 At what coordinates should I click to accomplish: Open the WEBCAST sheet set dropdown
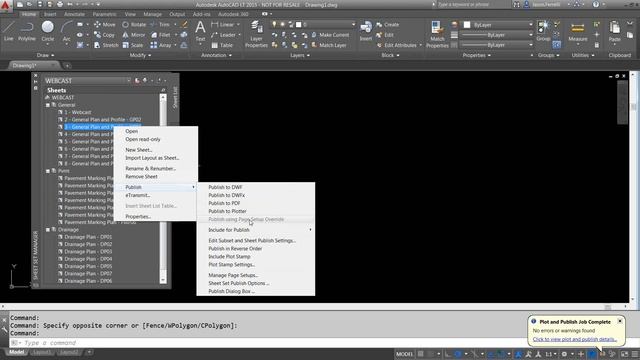[x=128, y=80]
